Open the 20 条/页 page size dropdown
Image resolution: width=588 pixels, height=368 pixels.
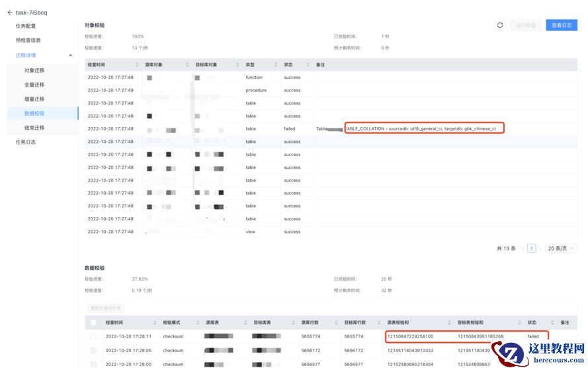click(x=560, y=249)
